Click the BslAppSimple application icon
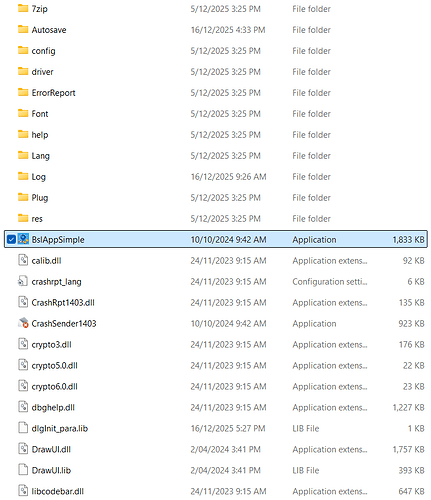Screen dimensions: 431x500 click(x=23, y=239)
